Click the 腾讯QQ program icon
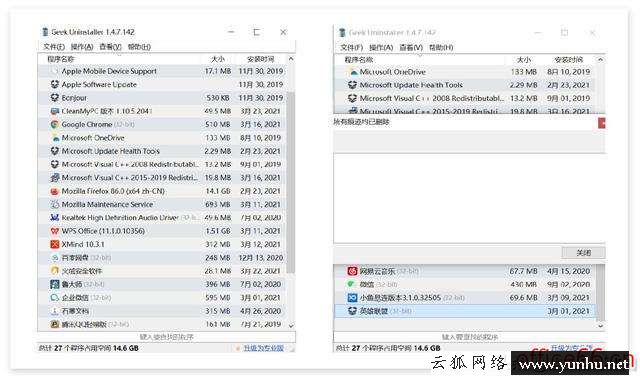This screenshot has width=640, height=382. point(55,324)
